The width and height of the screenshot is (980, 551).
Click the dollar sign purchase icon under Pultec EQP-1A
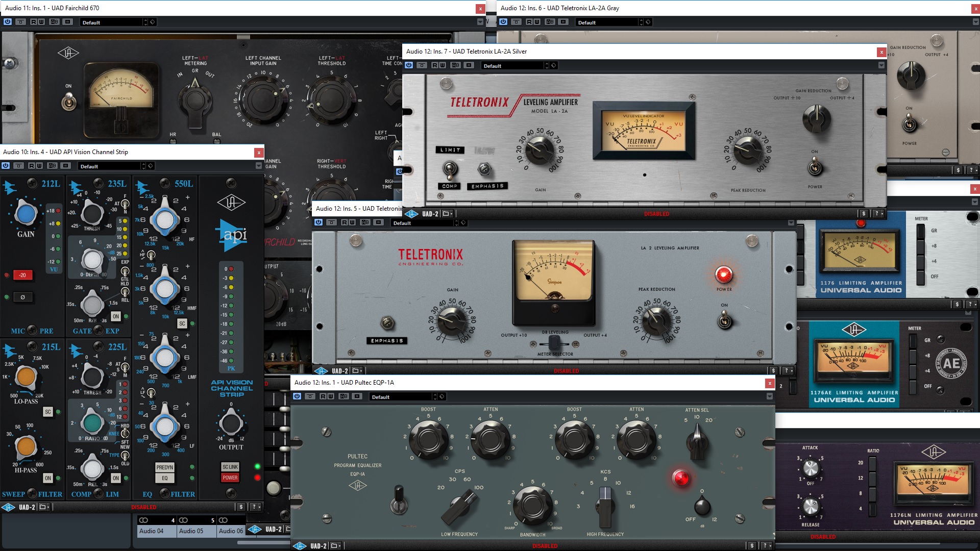[751, 545]
